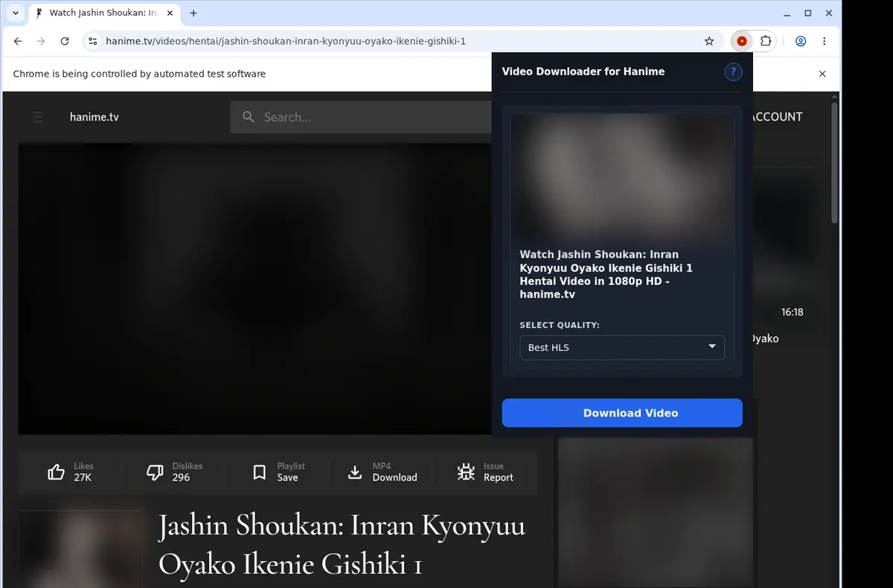Open the tab search dropdown arrow
Viewport: 893px width, 588px height.
click(16, 13)
